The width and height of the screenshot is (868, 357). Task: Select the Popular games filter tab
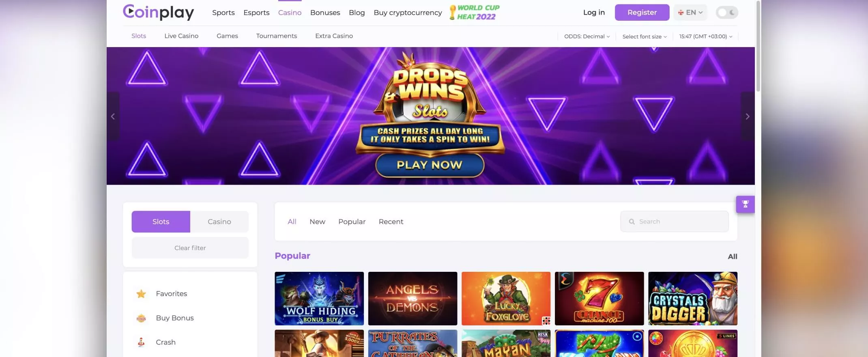(352, 222)
